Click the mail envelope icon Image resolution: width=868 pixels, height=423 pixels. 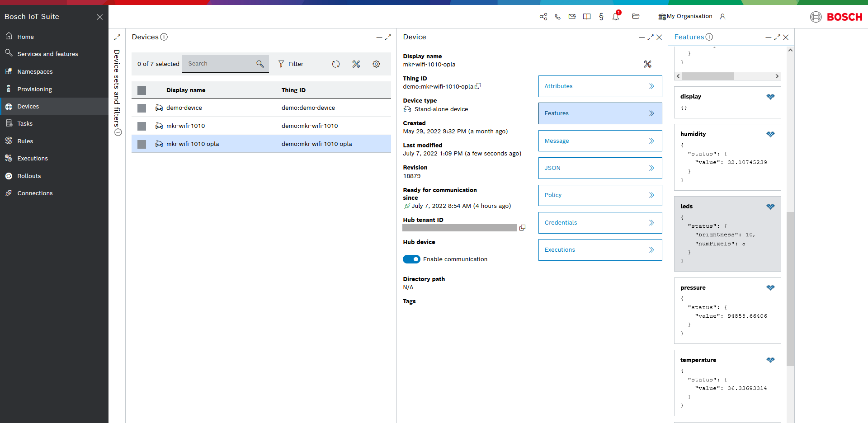point(572,17)
